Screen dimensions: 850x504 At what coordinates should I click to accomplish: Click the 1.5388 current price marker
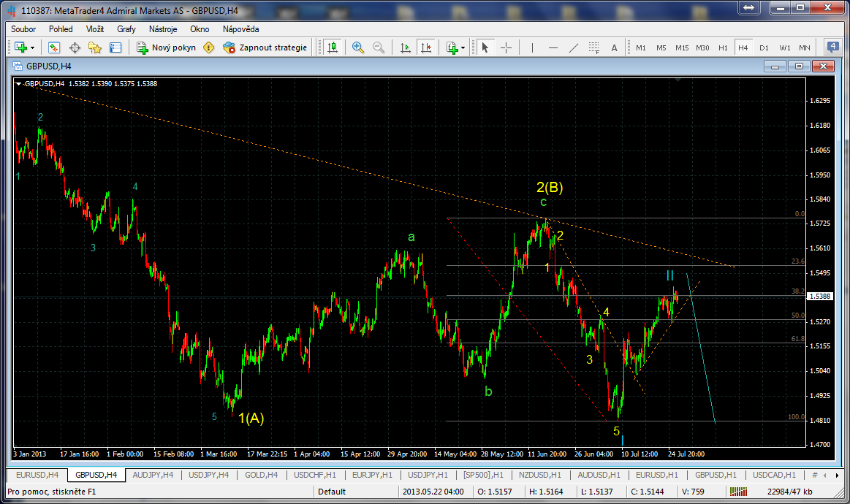point(819,297)
